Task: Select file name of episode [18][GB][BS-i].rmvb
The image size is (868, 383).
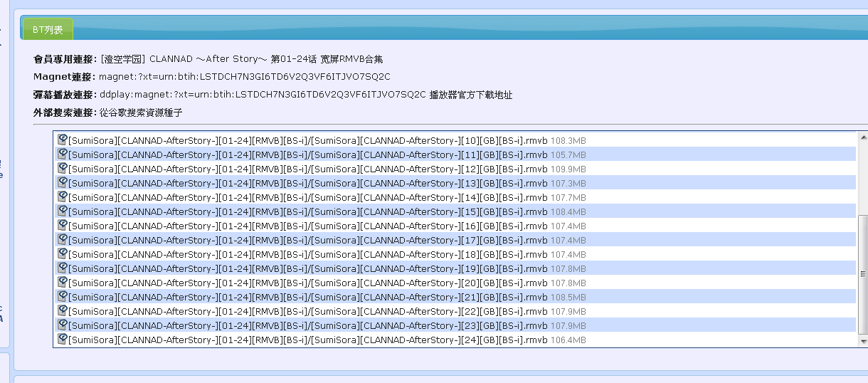Action: pos(308,254)
